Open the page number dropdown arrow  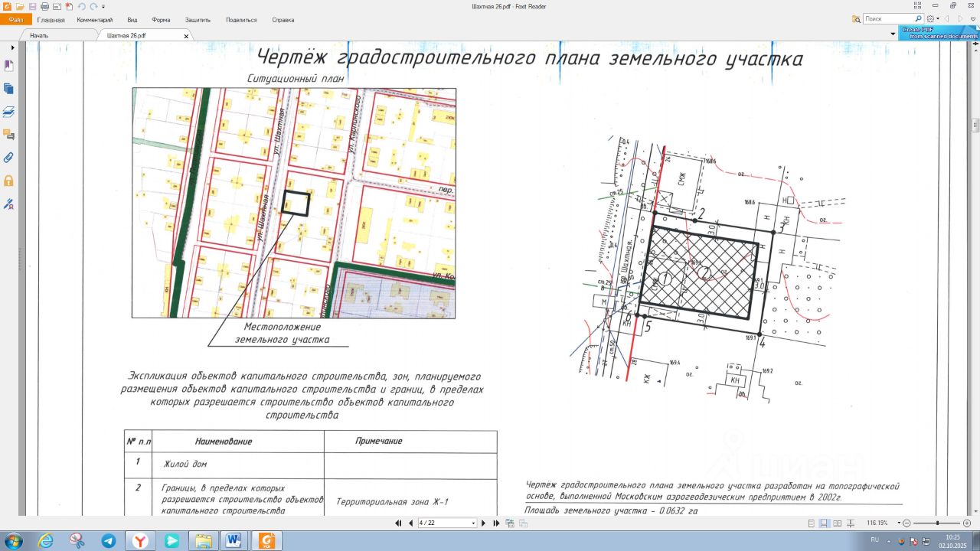pos(474,523)
